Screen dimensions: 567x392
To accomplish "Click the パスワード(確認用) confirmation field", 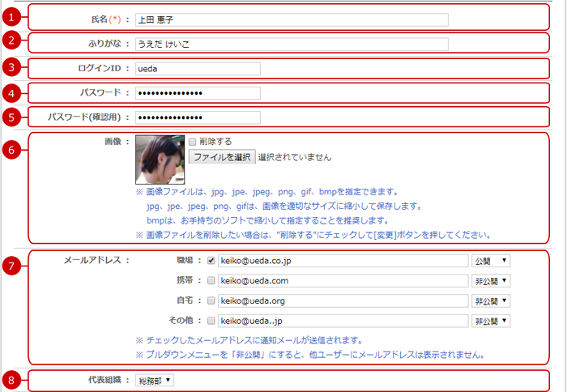I will [197, 117].
